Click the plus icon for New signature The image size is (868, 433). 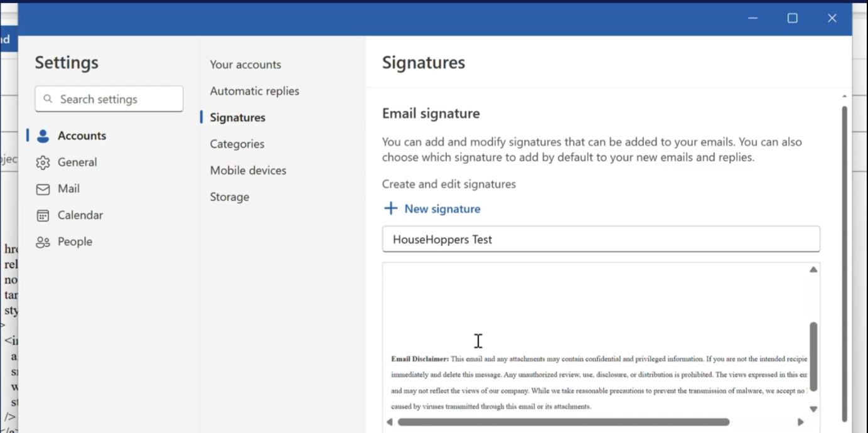point(390,209)
